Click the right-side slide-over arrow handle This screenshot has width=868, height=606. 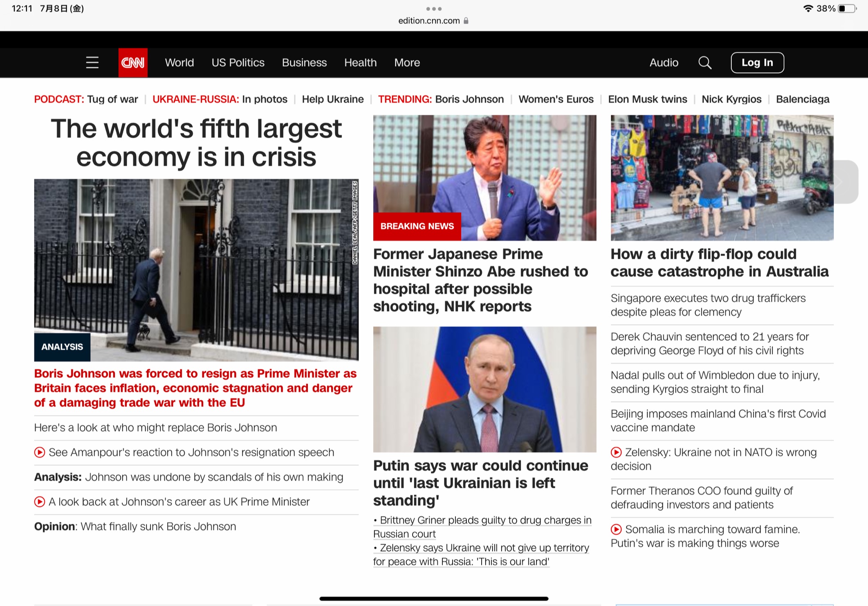point(845,182)
